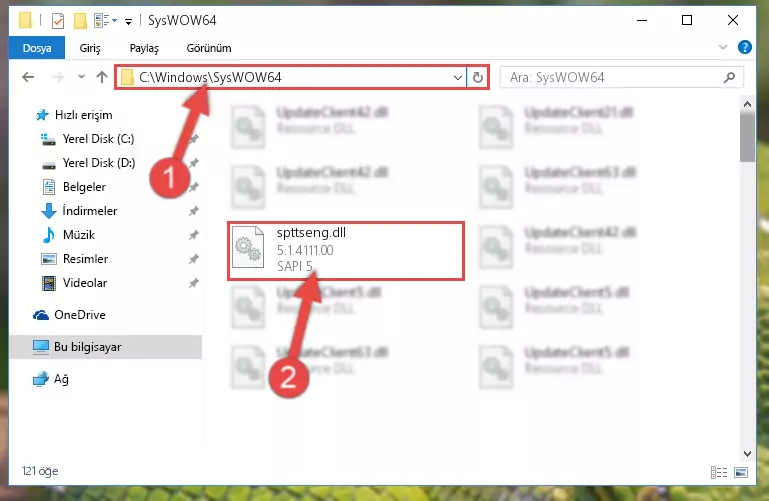Open the Dosya menu tab
Screen dimensions: 769x501
pos(37,48)
